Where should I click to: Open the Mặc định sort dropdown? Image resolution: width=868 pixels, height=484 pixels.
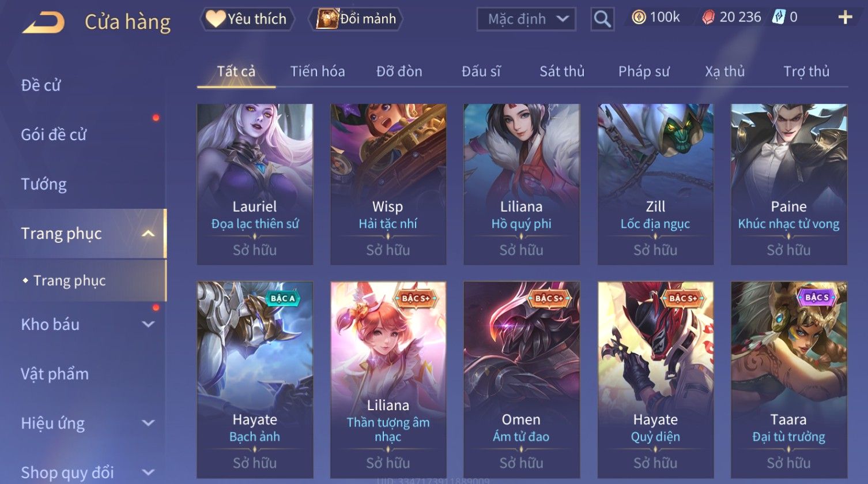(526, 19)
